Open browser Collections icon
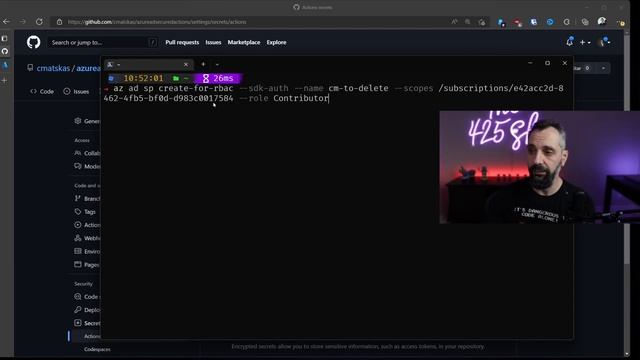Screen dimensions: 640x360 (585, 22)
